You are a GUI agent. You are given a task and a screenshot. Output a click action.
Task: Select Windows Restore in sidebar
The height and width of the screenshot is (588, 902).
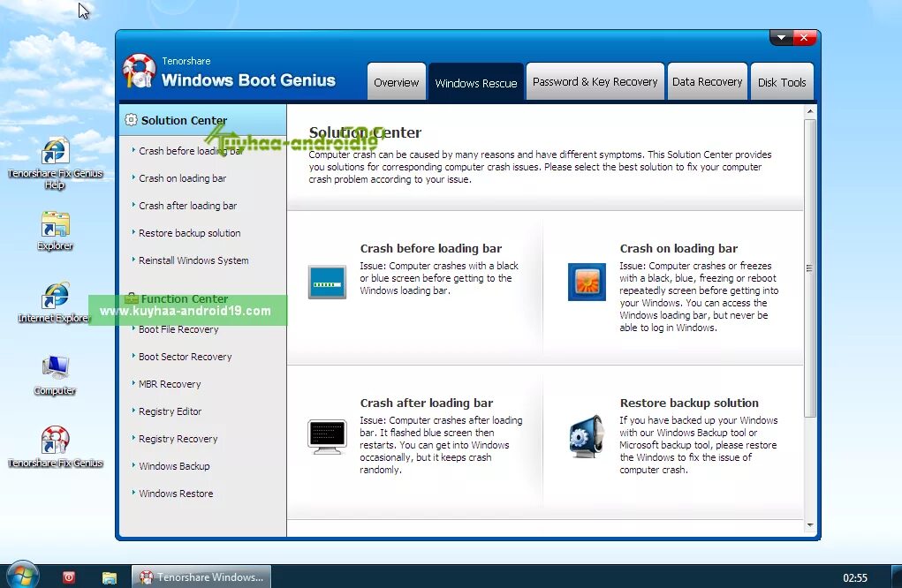pos(176,494)
